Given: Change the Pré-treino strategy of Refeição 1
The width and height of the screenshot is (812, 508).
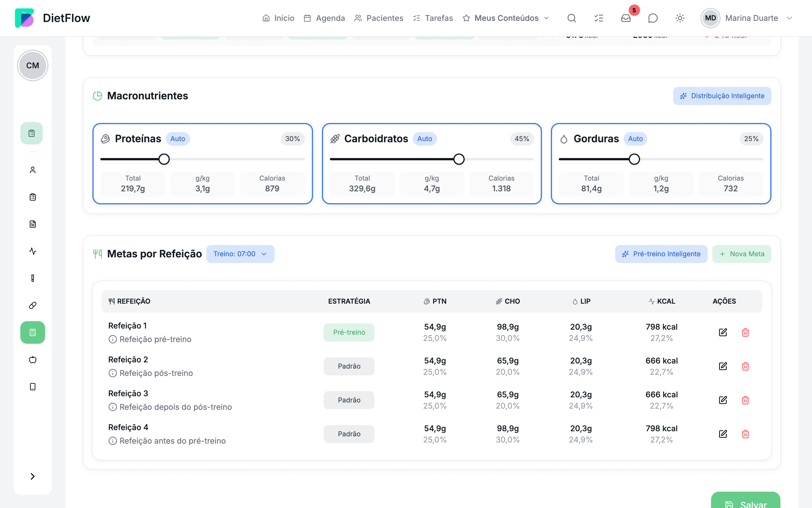Looking at the screenshot, I should tap(349, 333).
